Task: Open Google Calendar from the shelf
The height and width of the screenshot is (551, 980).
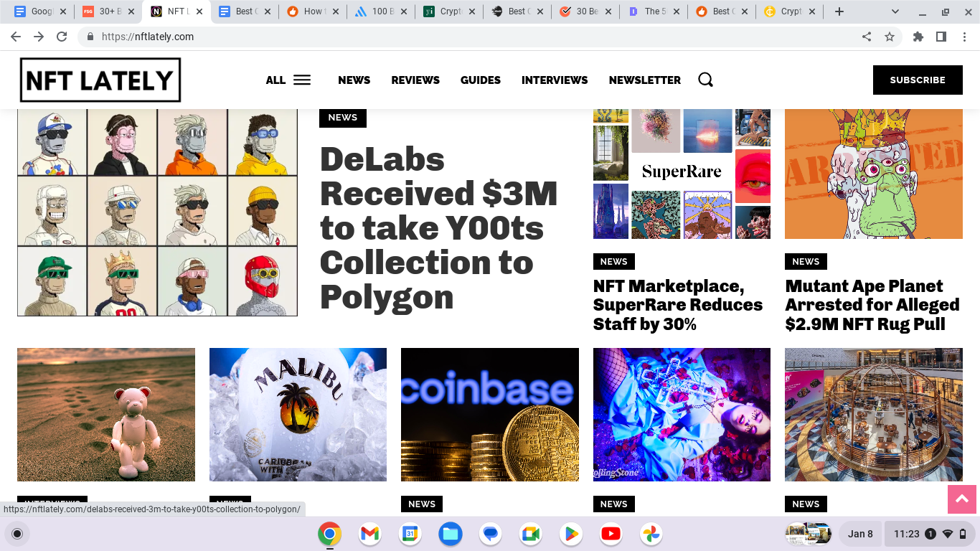Action: [x=409, y=534]
